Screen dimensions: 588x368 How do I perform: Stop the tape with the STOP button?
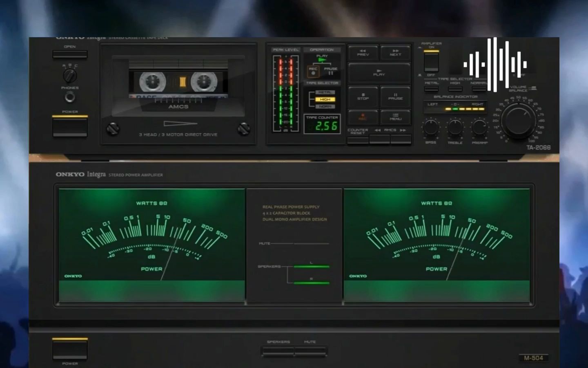click(x=363, y=97)
